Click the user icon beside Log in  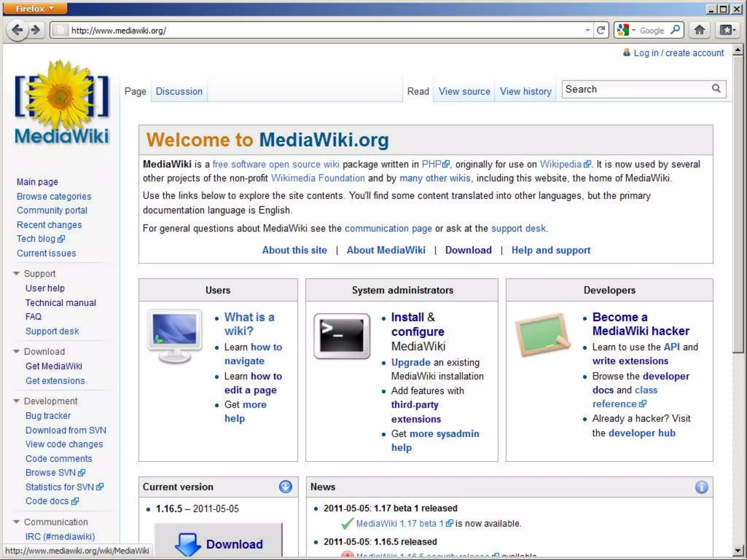pos(626,52)
